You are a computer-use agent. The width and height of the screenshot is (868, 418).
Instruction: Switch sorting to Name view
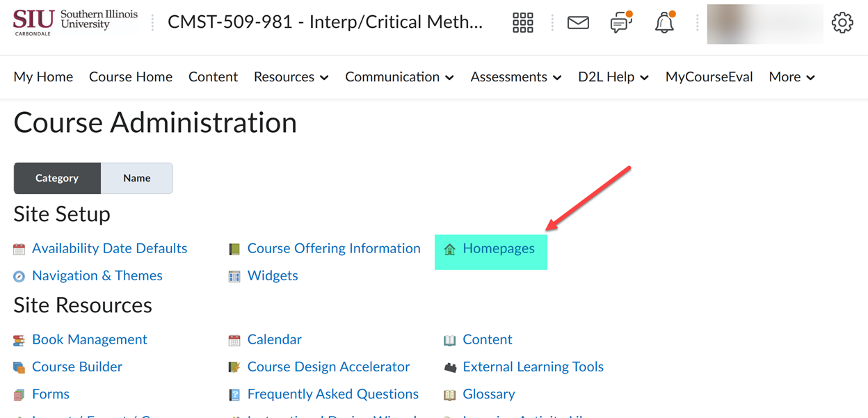click(136, 178)
